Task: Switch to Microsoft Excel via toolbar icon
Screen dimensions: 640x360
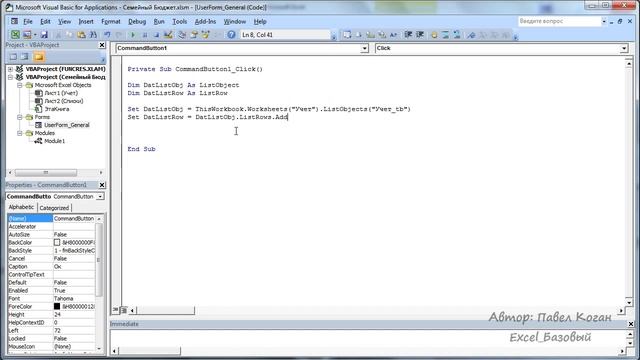Action: click(15, 35)
